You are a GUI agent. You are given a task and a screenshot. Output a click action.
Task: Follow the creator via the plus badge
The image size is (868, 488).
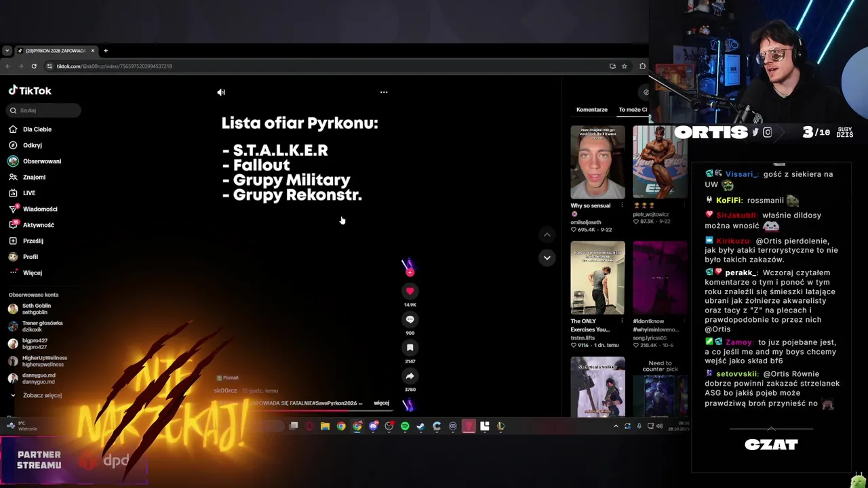tap(410, 272)
